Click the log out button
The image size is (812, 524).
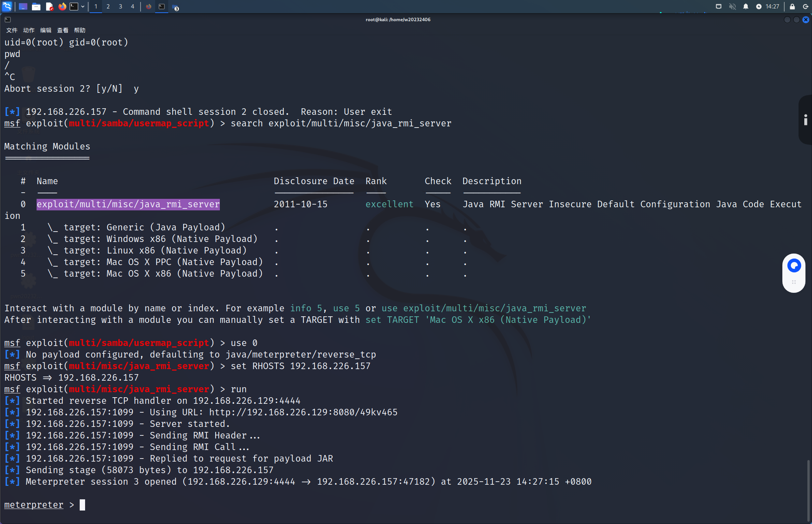tap(805, 7)
